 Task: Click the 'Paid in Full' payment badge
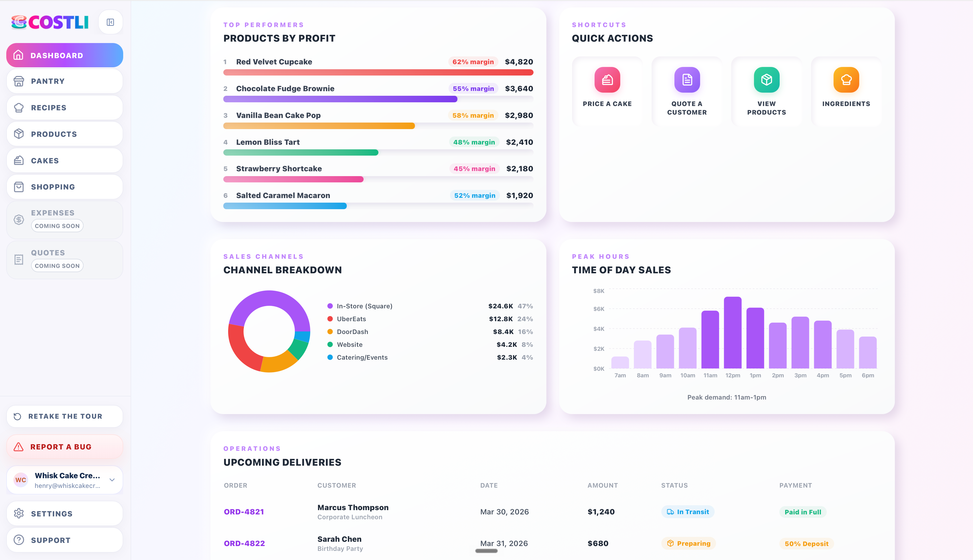802,512
